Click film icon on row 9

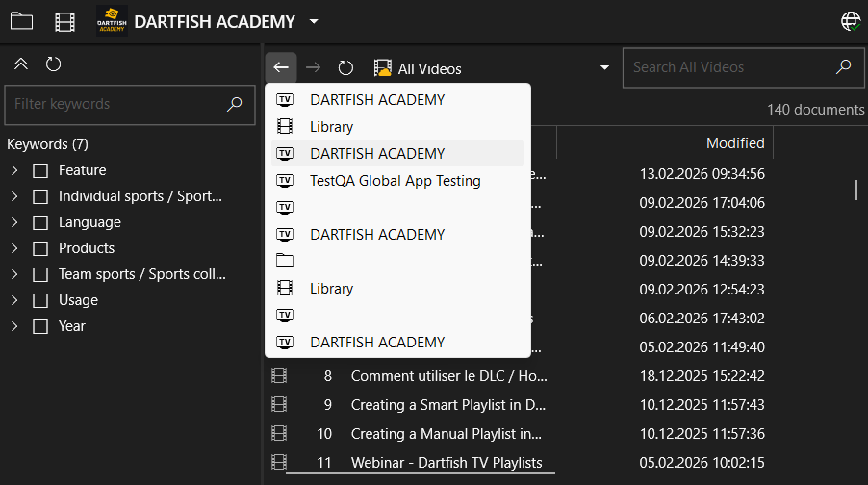coord(279,405)
